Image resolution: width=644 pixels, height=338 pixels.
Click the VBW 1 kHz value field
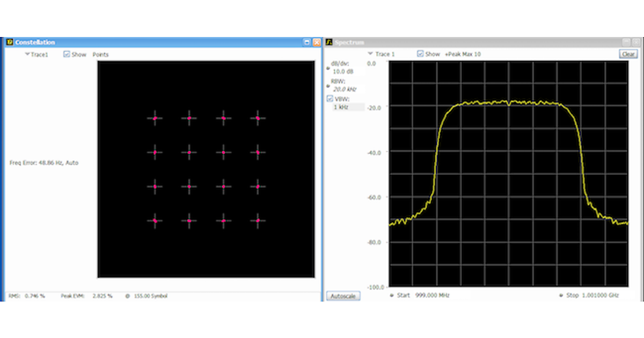click(348, 107)
